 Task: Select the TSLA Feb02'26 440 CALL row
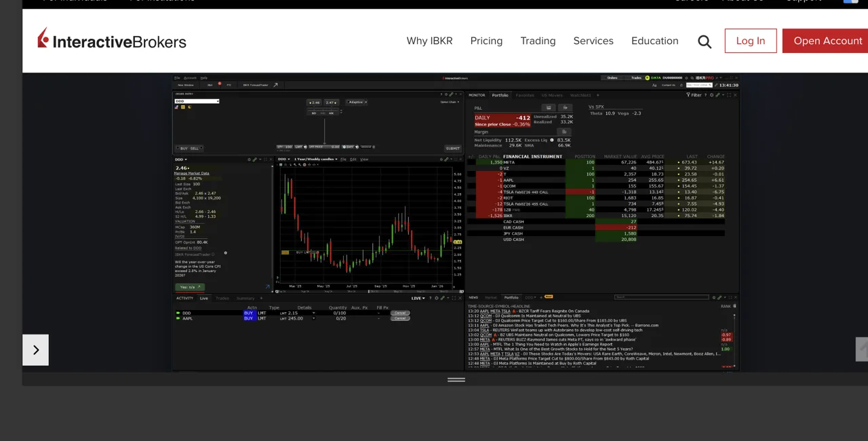(x=596, y=192)
